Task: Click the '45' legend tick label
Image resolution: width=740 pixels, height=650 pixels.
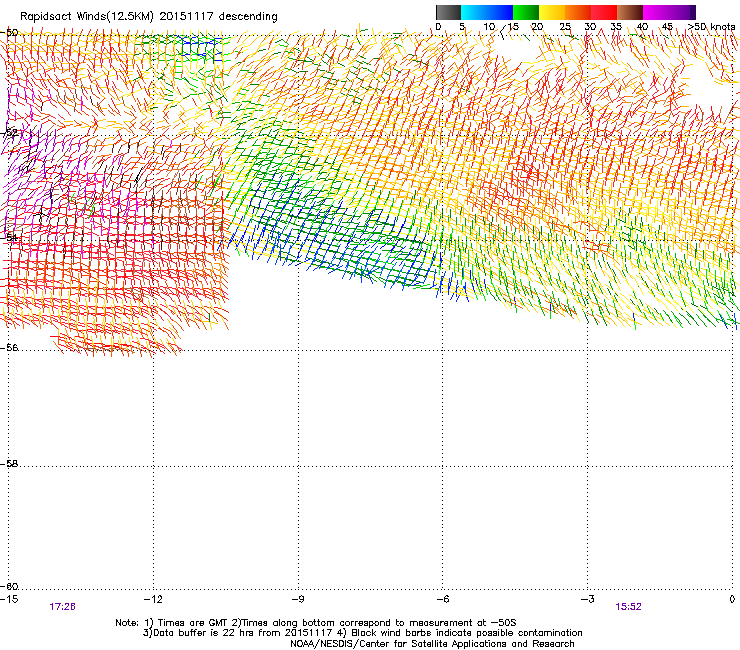Action: [x=667, y=27]
